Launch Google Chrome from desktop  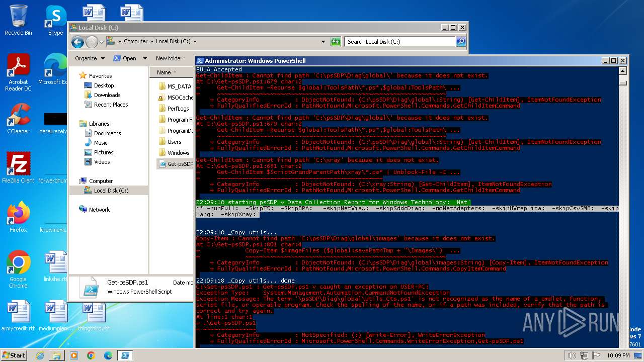click(x=18, y=269)
